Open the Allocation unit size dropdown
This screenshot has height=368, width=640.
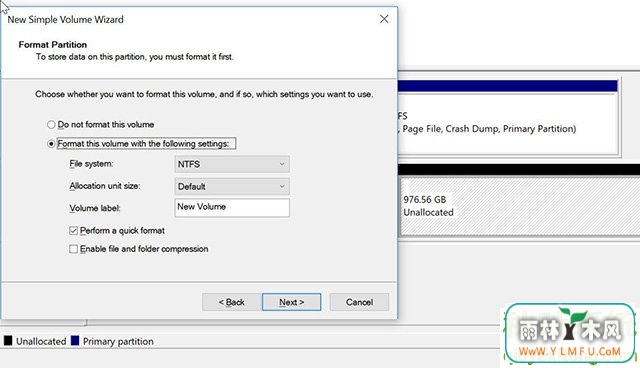(x=232, y=186)
